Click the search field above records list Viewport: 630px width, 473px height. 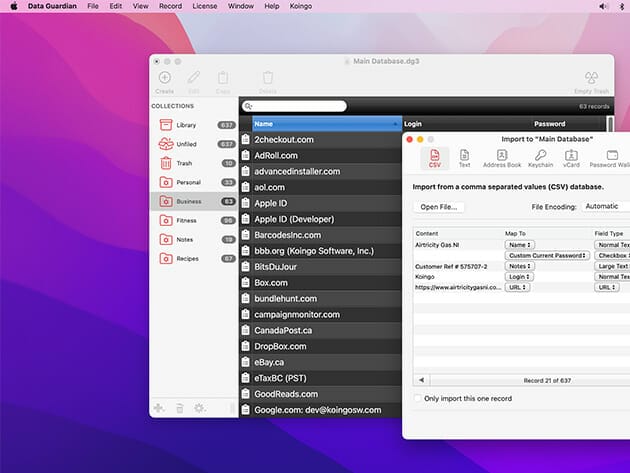[x=294, y=106]
